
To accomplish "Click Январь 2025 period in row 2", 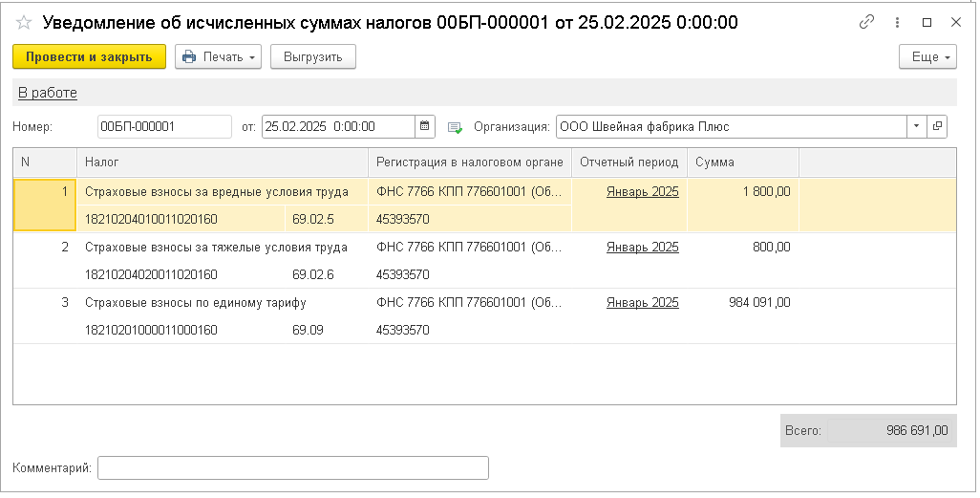I will [642, 247].
